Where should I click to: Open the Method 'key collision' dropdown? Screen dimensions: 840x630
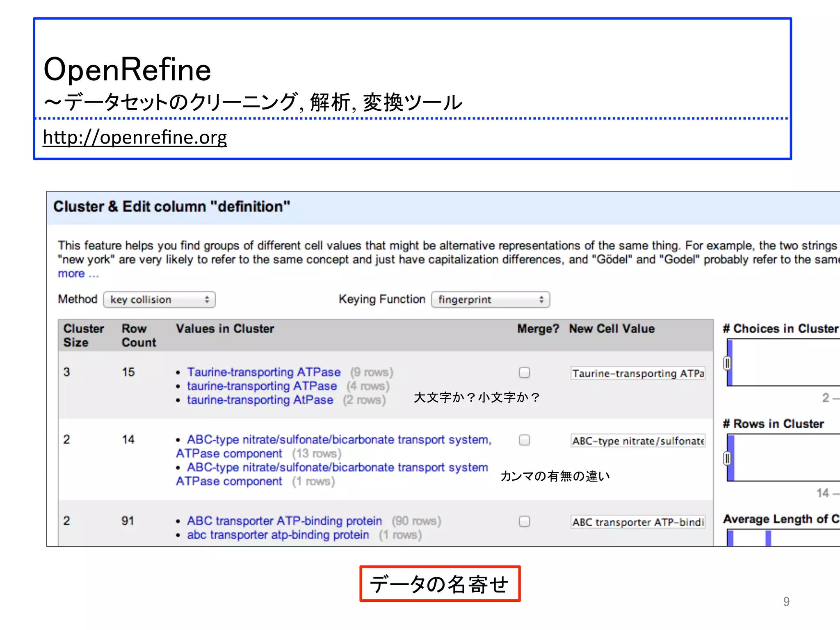(159, 299)
